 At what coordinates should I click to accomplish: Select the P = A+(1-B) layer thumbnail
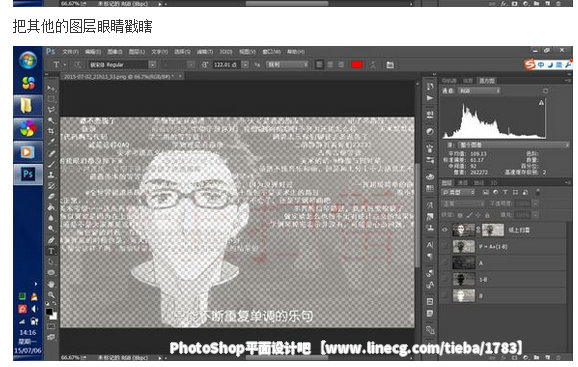click(464, 247)
